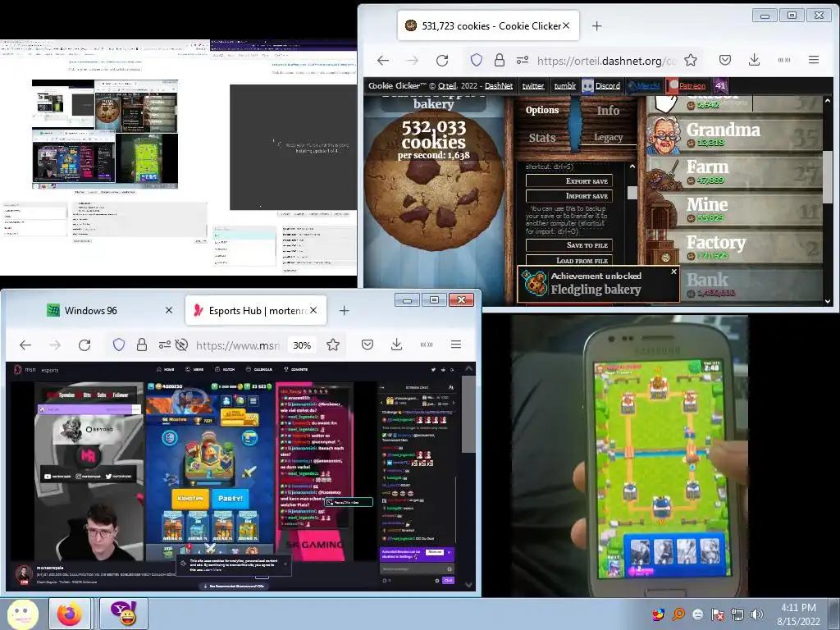Click the Save to File button
840x630 pixels.
569,245
